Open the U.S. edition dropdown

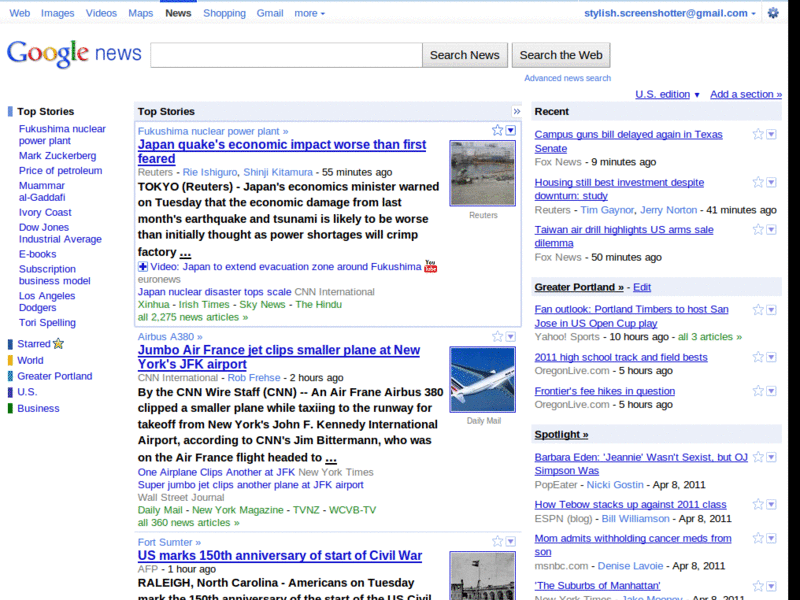pyautogui.click(x=667, y=94)
